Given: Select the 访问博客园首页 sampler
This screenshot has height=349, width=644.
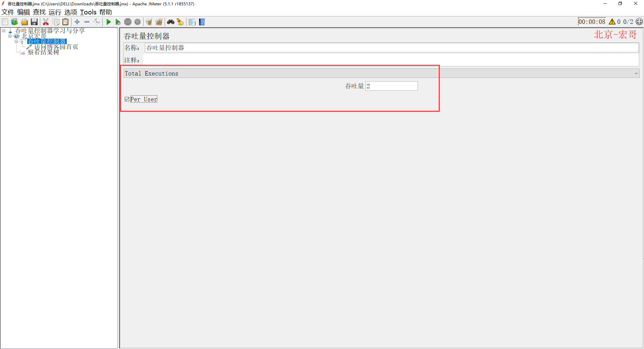Looking at the screenshot, I should (56, 47).
